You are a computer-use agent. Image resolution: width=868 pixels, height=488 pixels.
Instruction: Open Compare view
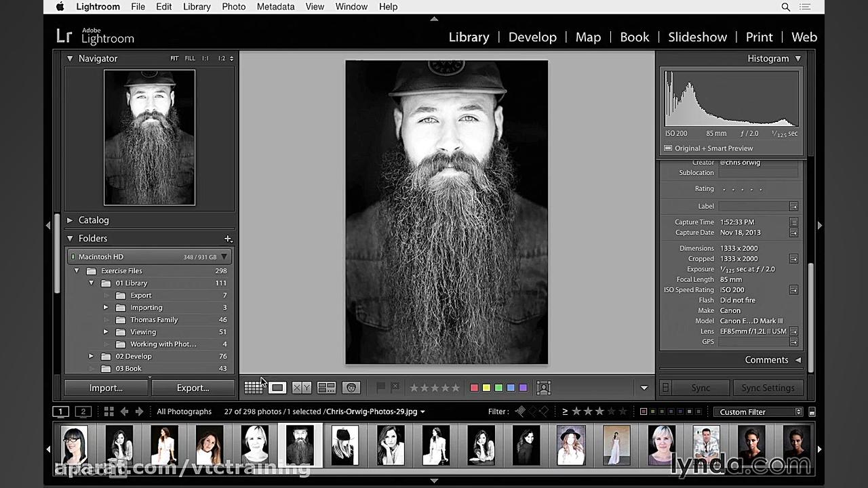(300, 387)
